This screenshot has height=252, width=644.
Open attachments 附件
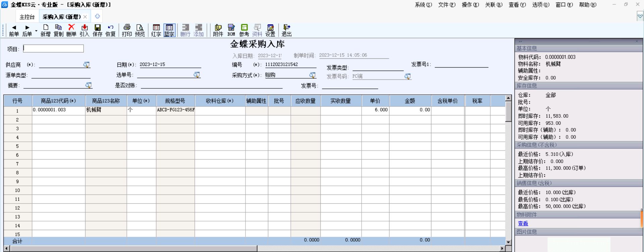218,30
